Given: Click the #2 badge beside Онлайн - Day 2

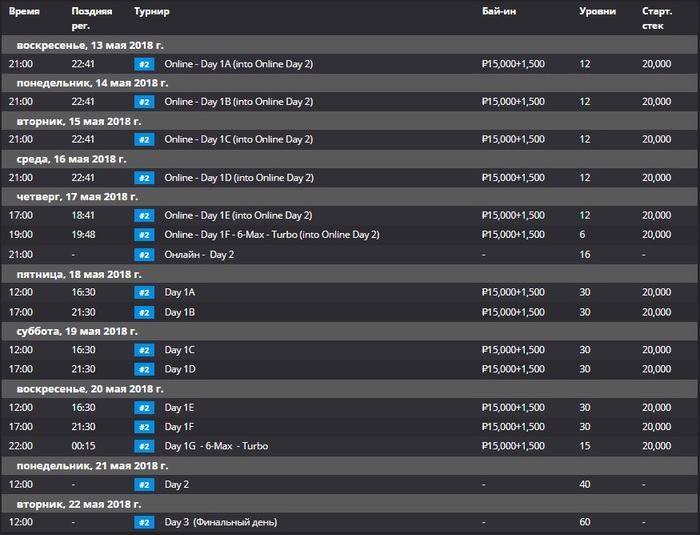Looking at the screenshot, I should point(144,254).
